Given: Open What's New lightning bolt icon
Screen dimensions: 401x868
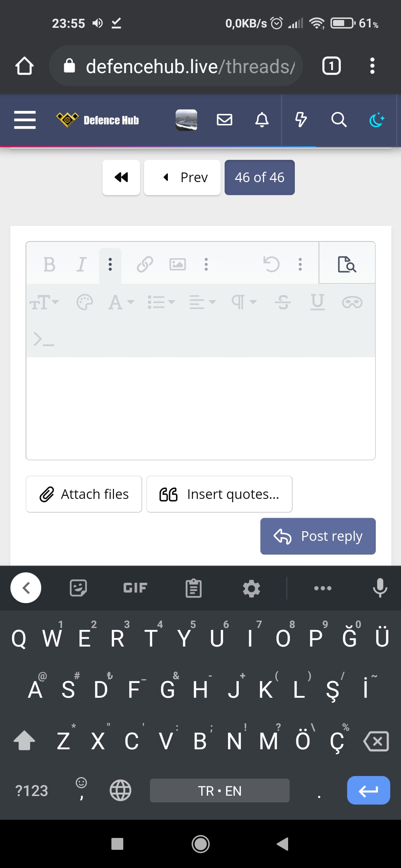Looking at the screenshot, I should point(300,120).
